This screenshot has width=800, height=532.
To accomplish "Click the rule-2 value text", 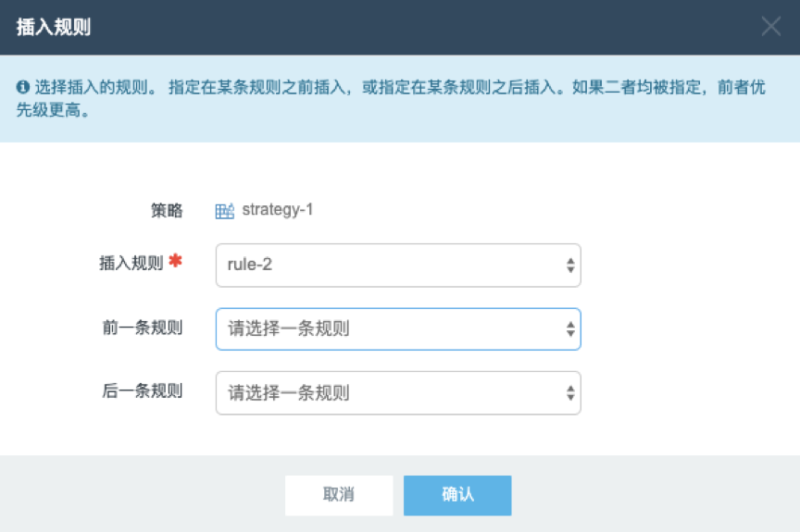I will tap(249, 265).
